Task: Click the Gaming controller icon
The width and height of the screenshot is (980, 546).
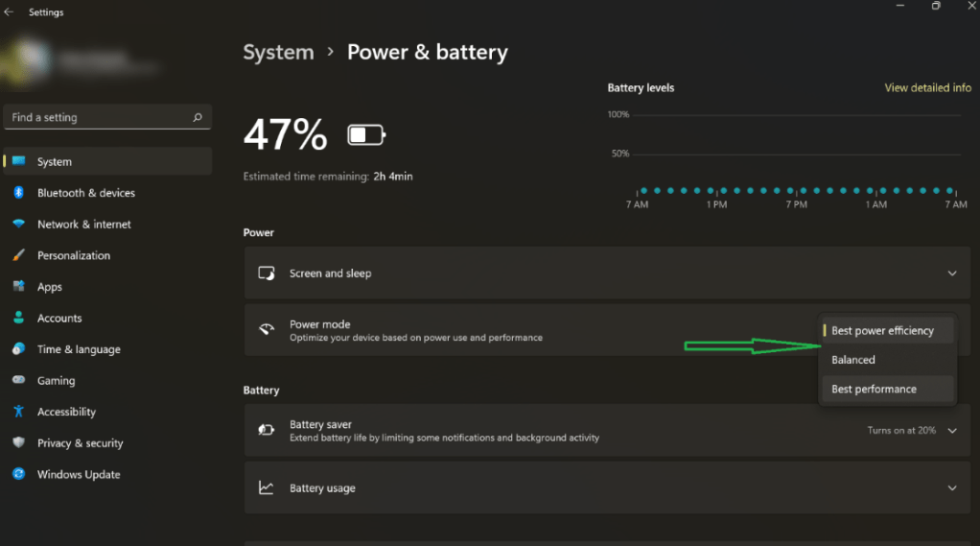Action: (x=18, y=381)
